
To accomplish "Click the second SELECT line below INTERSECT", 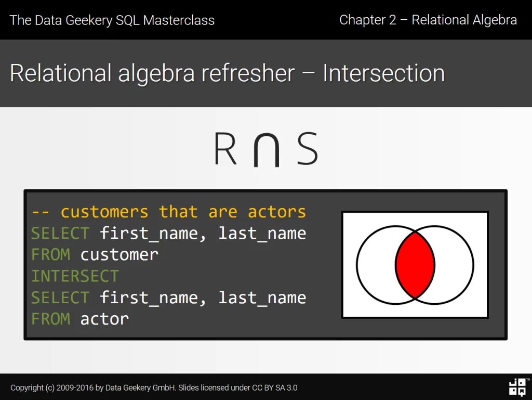I will [x=169, y=298].
